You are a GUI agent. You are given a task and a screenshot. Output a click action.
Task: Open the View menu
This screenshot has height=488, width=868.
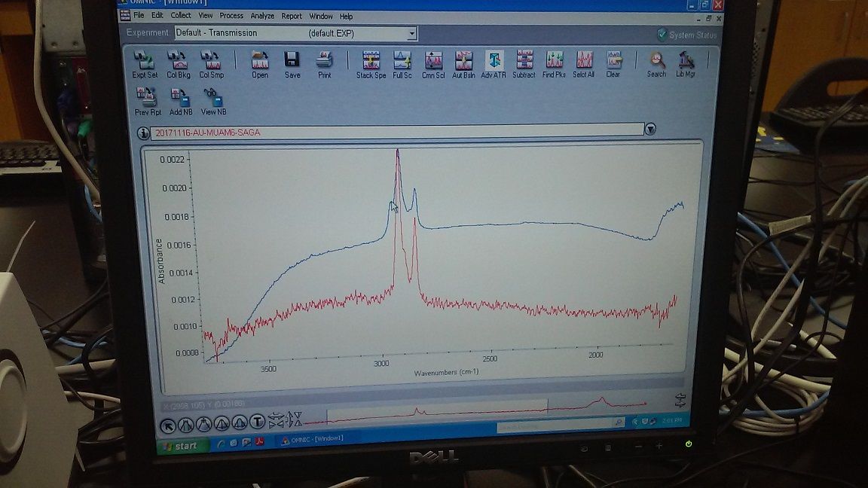(x=206, y=16)
